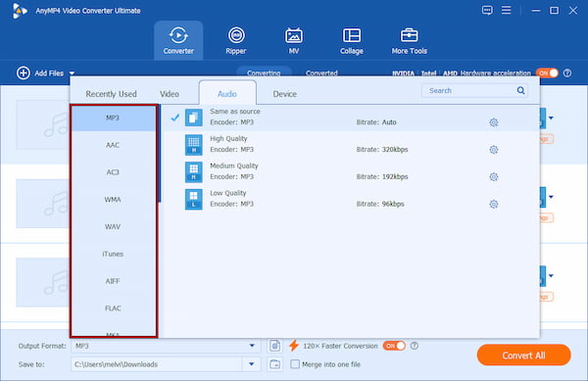
Task: Expand third file's format dropdown arrow
Action: [x=551, y=276]
